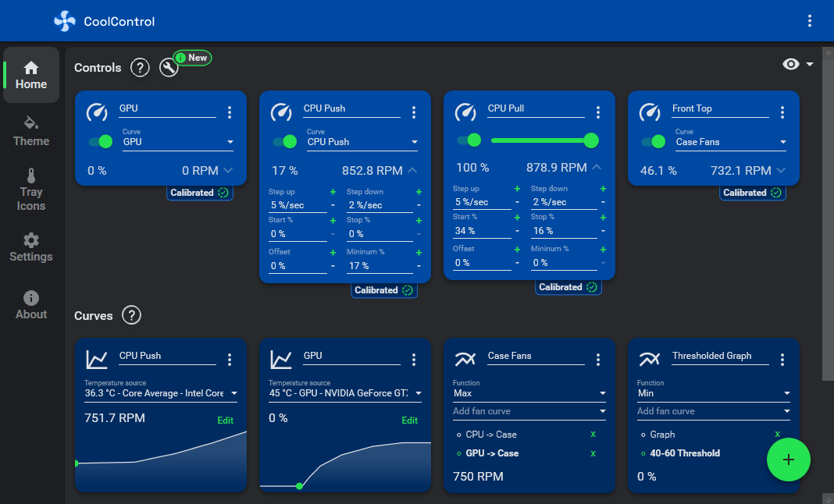Open the app's top-right kebab menu

810,21
